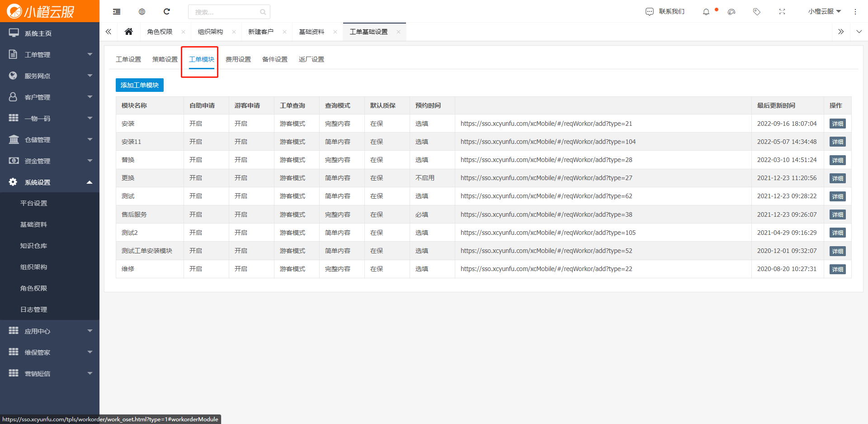Open the tab list dropdown chevron
This screenshot has height=424, width=868.
click(859, 32)
